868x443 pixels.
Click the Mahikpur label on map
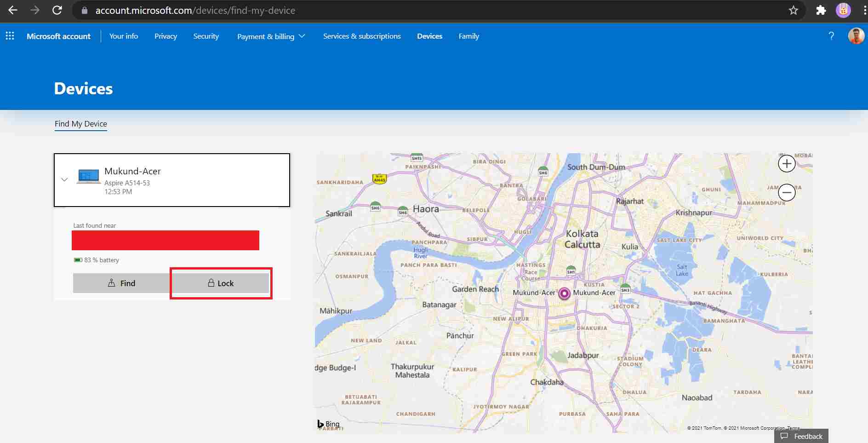click(336, 311)
